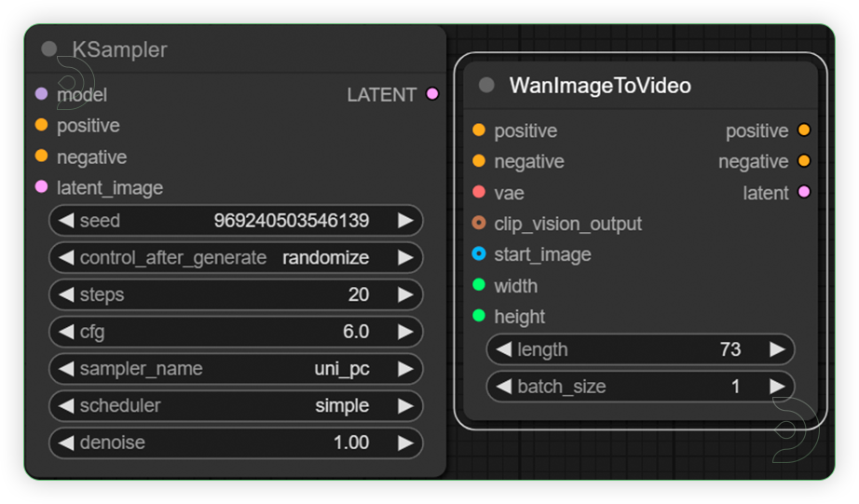
Task: Click the steps value 20
Action: click(359, 294)
